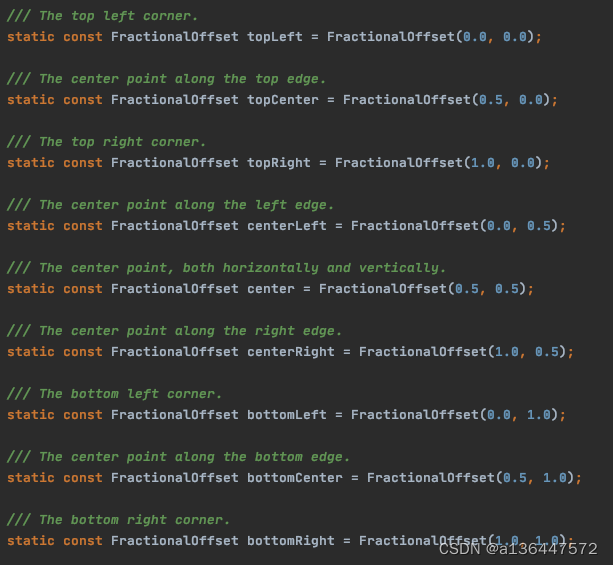
Task: Click the centerRight identifier
Action: [x=291, y=352]
